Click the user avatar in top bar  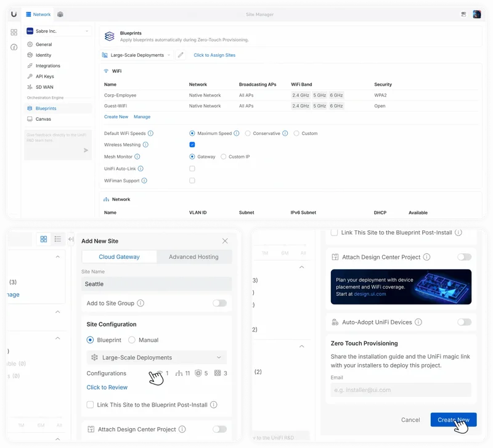(x=476, y=14)
